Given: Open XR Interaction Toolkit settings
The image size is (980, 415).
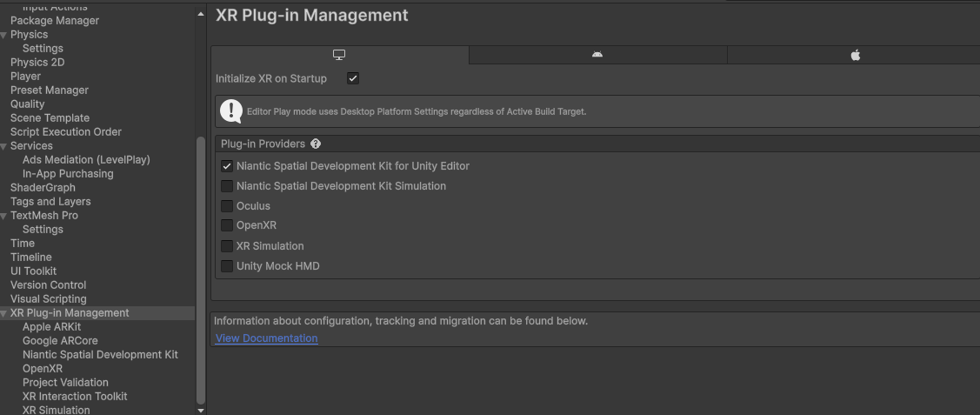Looking at the screenshot, I should [x=75, y=396].
